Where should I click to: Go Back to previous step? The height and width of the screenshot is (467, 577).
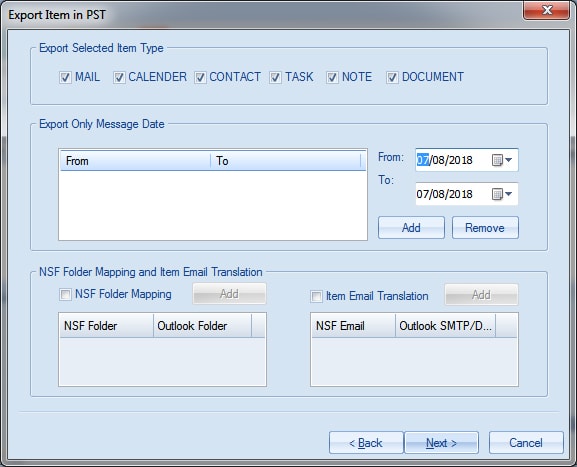point(366,443)
